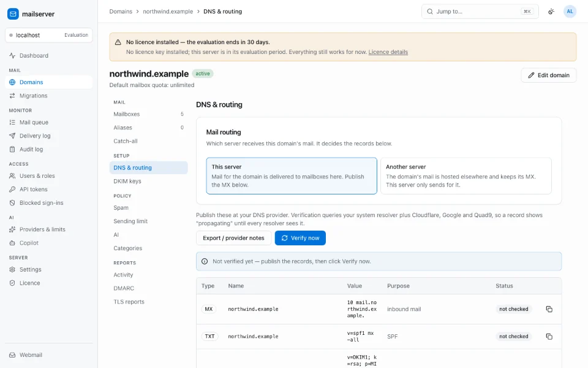
Task: Click the Providers & limits sparkle icon
Action: [12, 229]
